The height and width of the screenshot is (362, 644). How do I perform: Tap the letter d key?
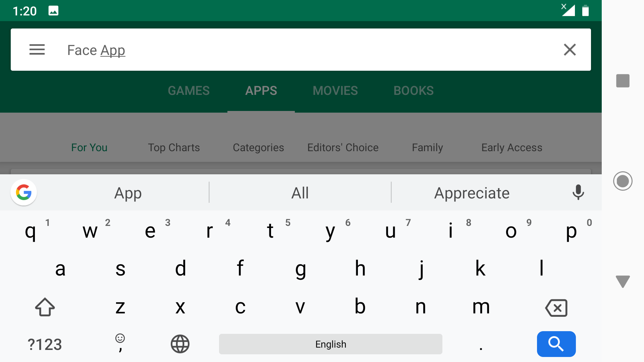pos(180,268)
